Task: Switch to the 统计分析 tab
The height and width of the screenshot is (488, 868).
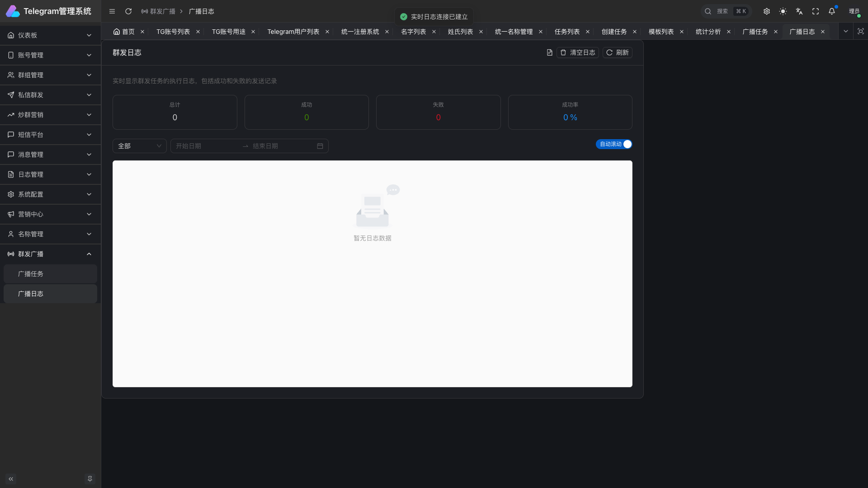Action: click(x=708, y=32)
